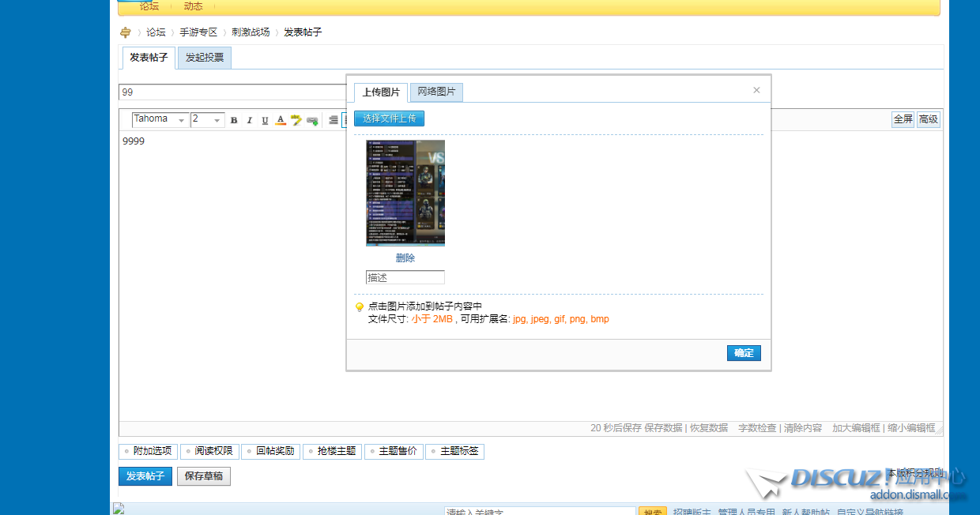The image size is (980, 515).
Task: Switch to the 网络图片 tab
Action: (x=436, y=92)
